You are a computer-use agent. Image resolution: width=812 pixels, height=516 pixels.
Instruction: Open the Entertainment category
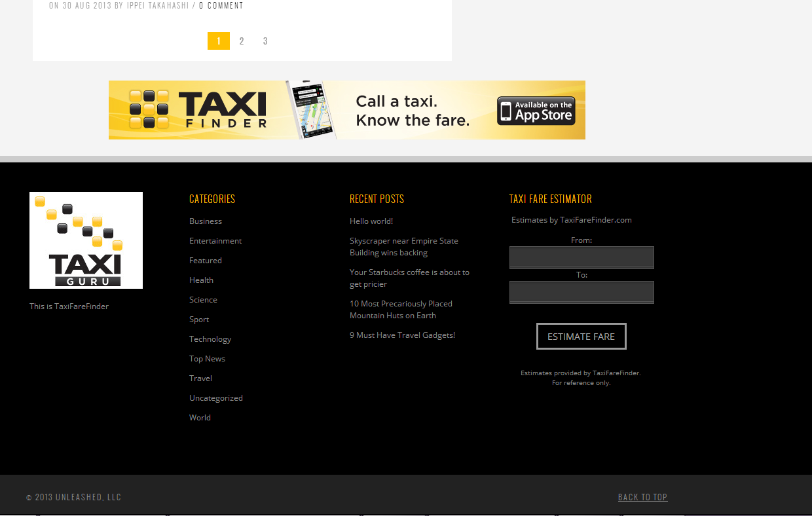tap(215, 241)
